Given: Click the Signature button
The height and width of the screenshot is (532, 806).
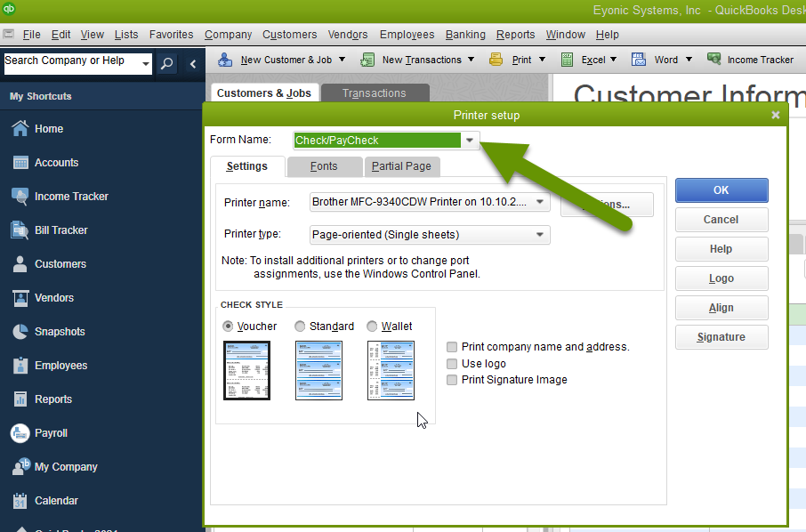Looking at the screenshot, I should 721,336.
